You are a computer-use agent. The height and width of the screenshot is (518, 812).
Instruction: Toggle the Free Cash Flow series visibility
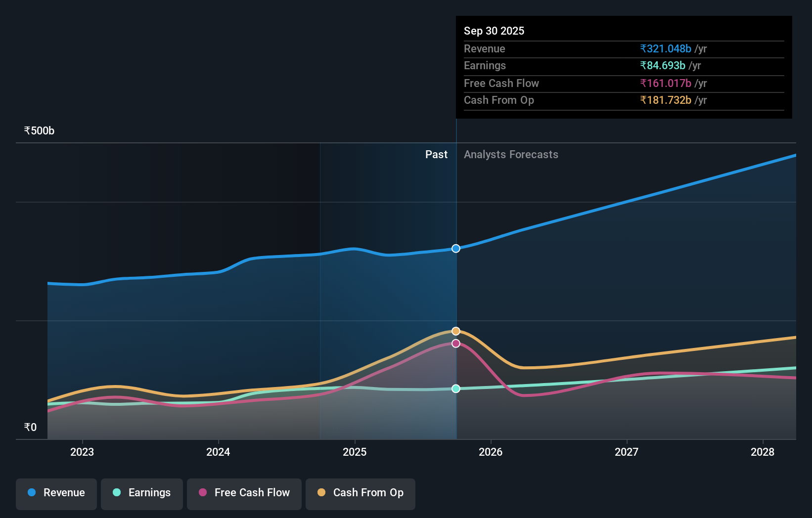pyautogui.click(x=244, y=493)
